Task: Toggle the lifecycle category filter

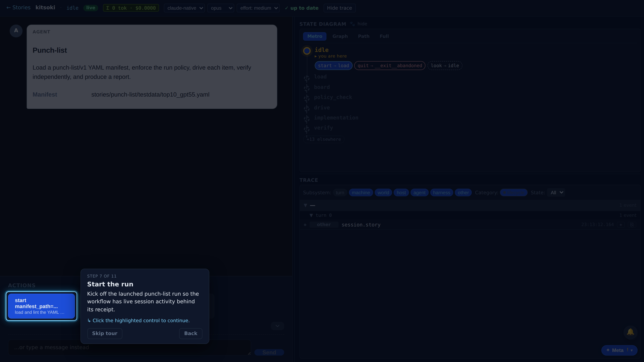Action: (x=514, y=193)
